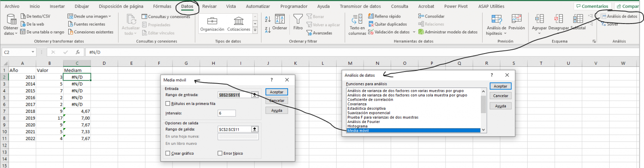Click the Subtotal outline button
The image size is (644, 168).
pos(578,22)
